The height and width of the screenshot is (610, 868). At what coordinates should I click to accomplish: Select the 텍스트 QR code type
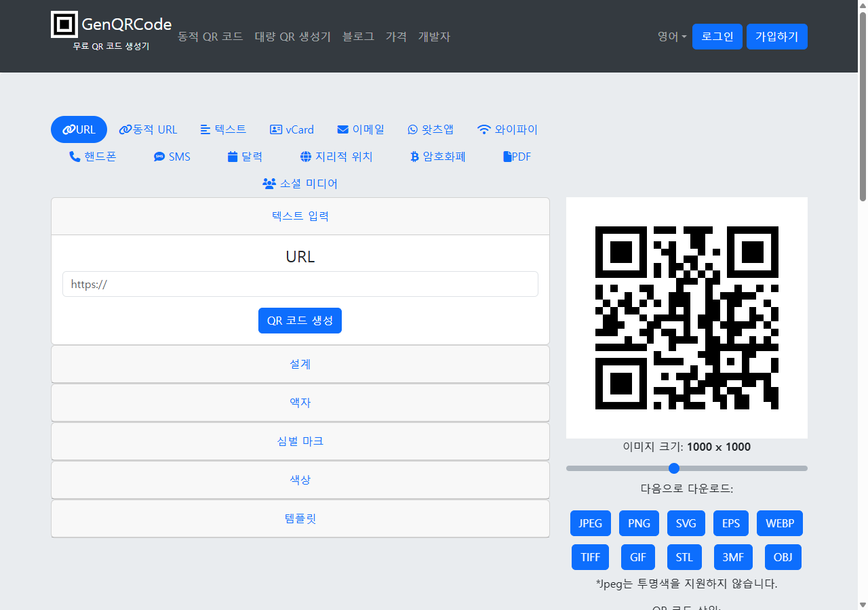coord(223,129)
